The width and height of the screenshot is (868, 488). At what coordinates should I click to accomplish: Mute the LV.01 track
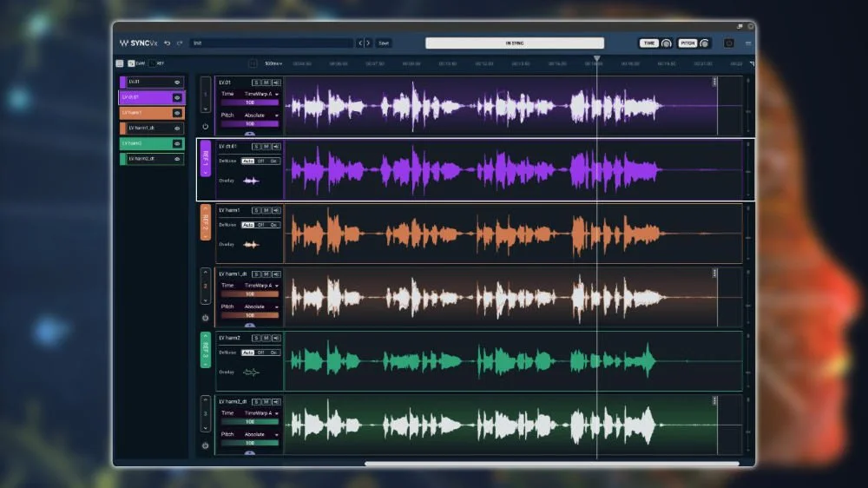coord(266,82)
